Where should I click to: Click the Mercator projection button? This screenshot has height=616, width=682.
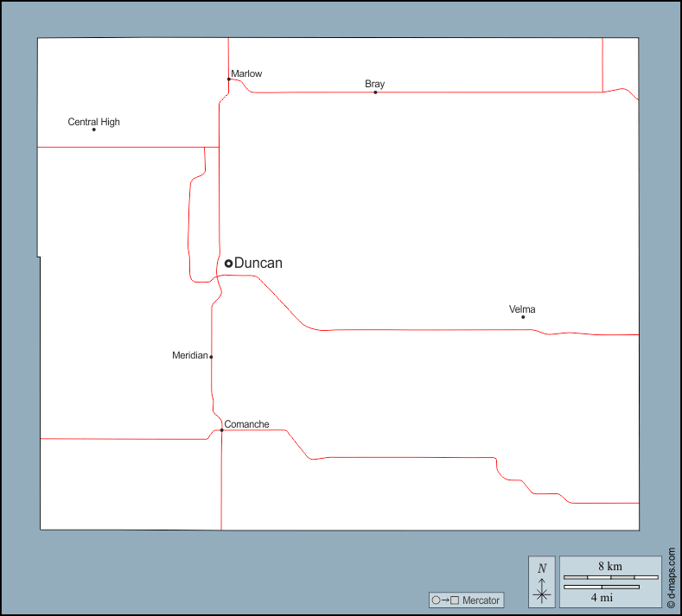[466, 600]
